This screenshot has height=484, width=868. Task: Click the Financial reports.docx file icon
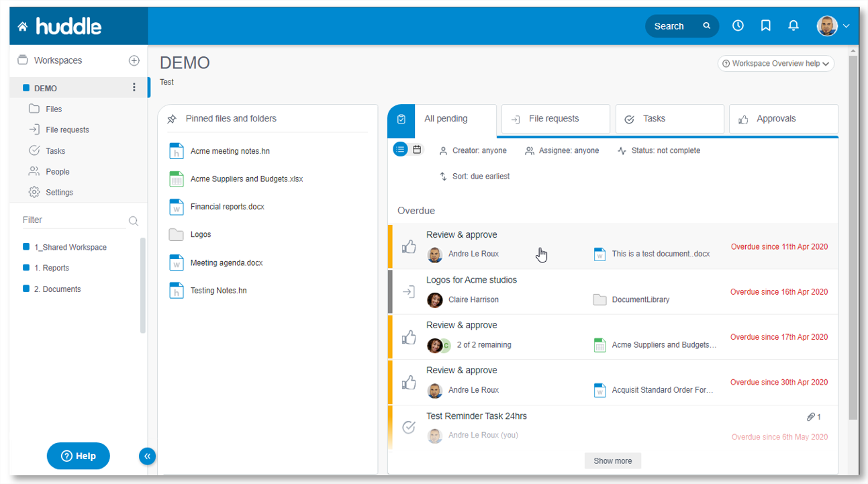tap(176, 207)
